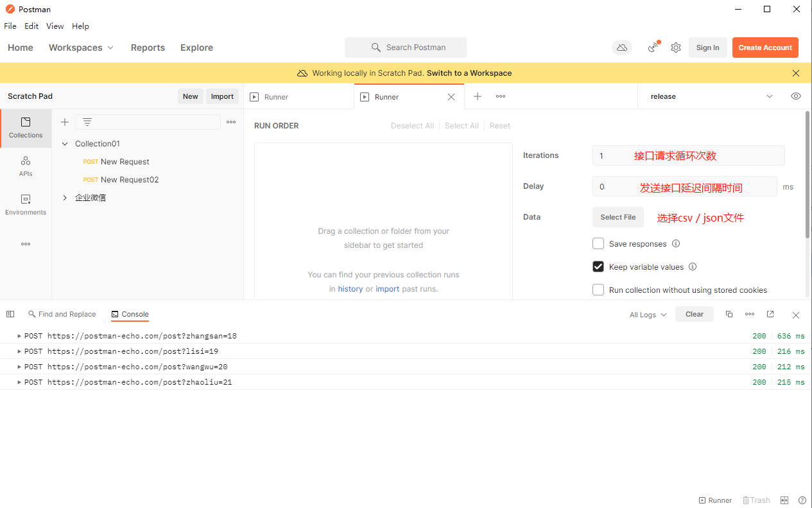The width and height of the screenshot is (812, 508).
Task: Pop out the console in new window
Action: [770, 314]
